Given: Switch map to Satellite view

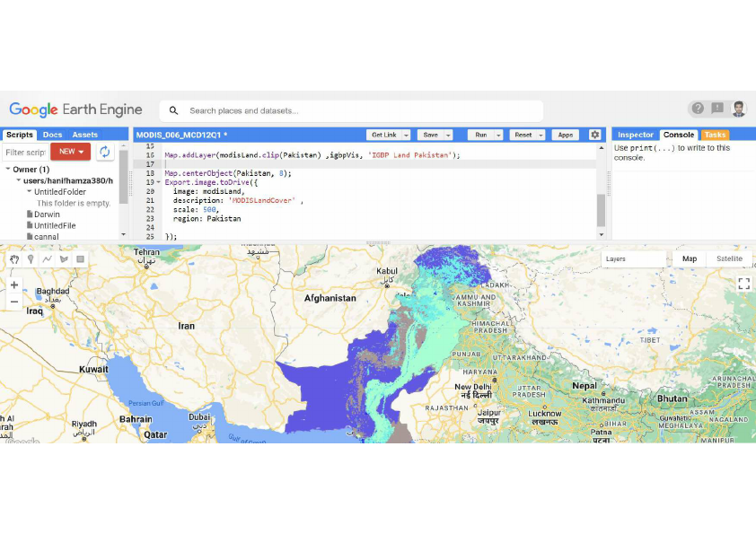Looking at the screenshot, I should pos(729,258).
